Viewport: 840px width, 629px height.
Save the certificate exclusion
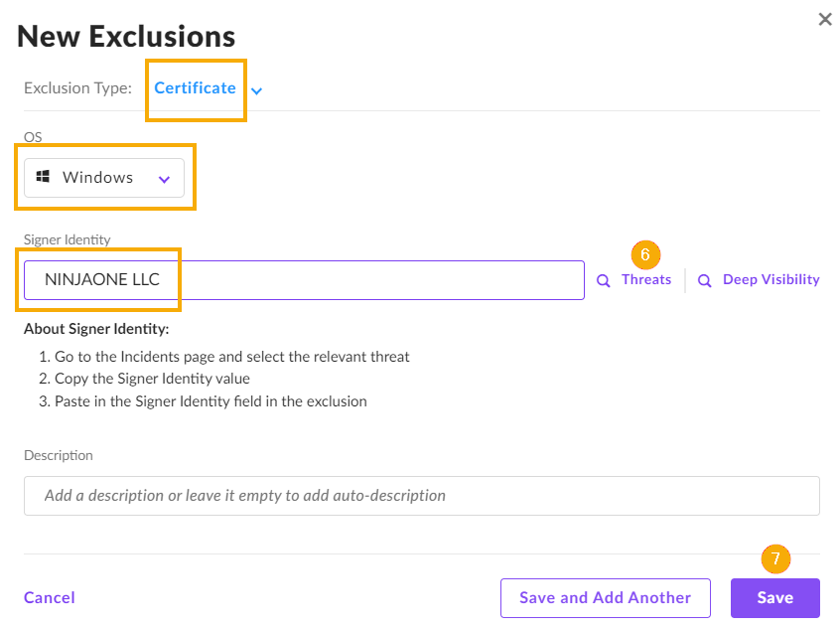[774, 597]
